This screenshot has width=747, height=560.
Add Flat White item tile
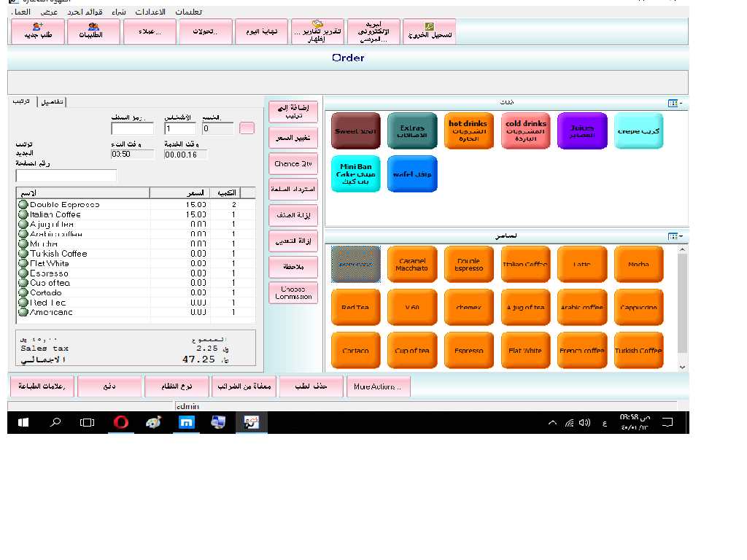point(525,351)
